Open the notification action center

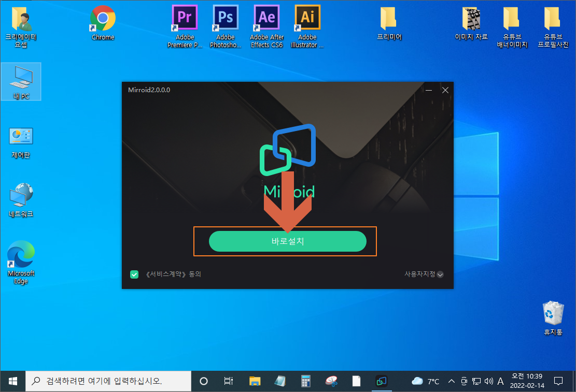558,381
